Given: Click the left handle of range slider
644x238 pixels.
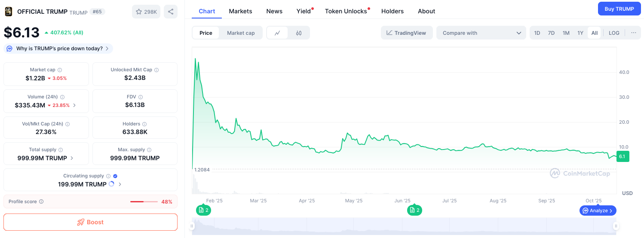Looking at the screenshot, I should [x=192, y=226].
